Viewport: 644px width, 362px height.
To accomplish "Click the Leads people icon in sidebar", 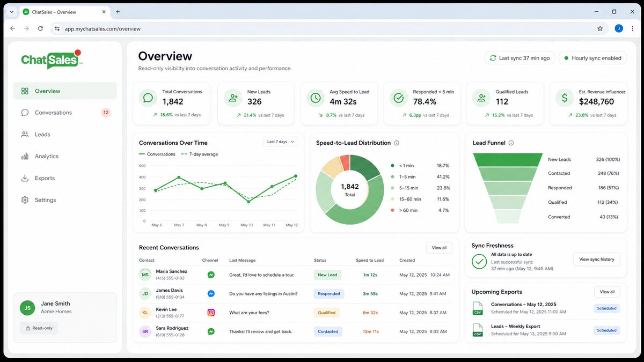I will (x=25, y=135).
